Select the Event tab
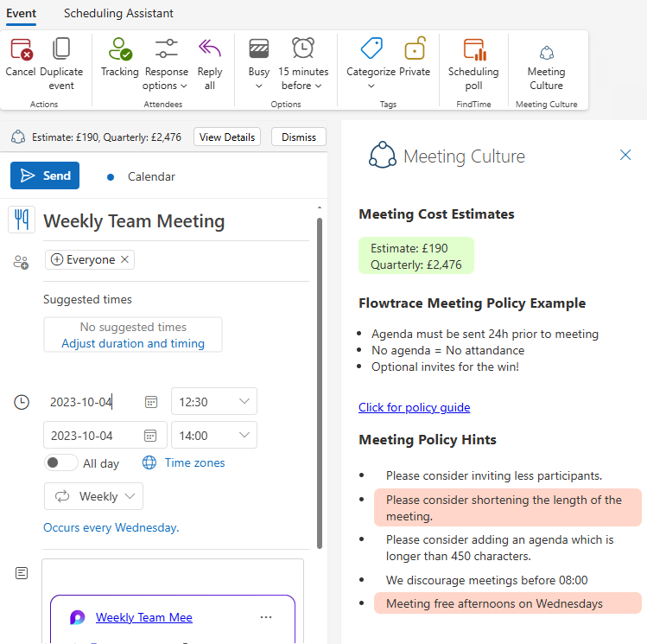This screenshot has width=647, height=644. point(21,13)
